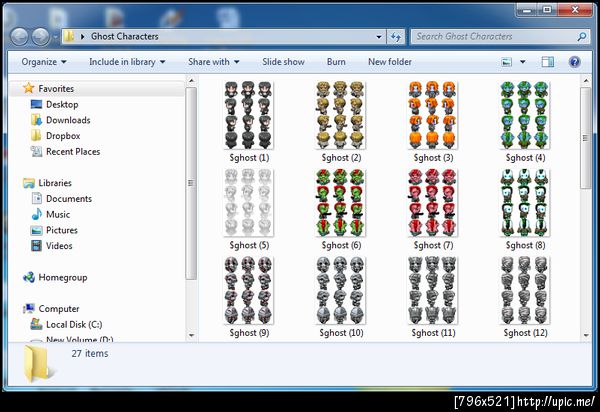Click the folder icon in the details pane

coord(37,364)
